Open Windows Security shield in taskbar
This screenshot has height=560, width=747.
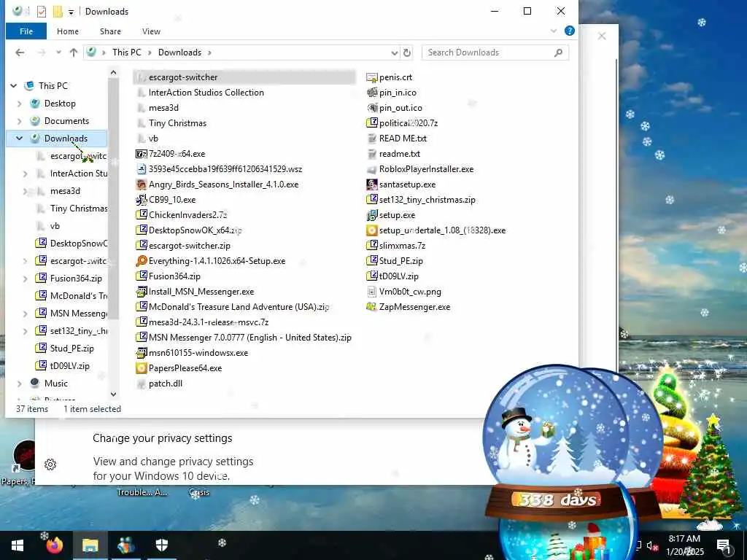(x=162, y=545)
